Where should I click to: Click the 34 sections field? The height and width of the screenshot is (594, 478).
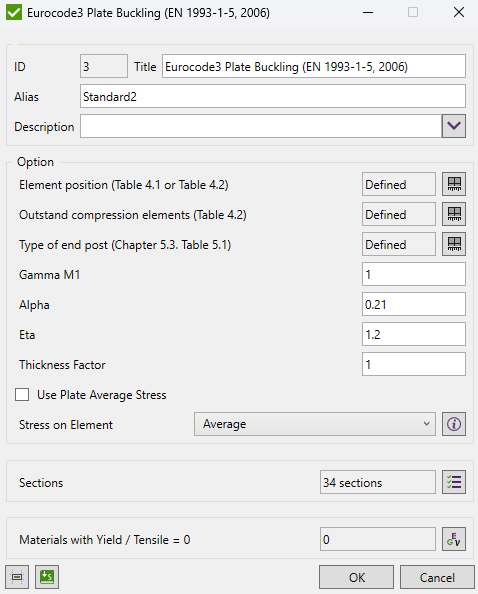pyautogui.click(x=378, y=482)
